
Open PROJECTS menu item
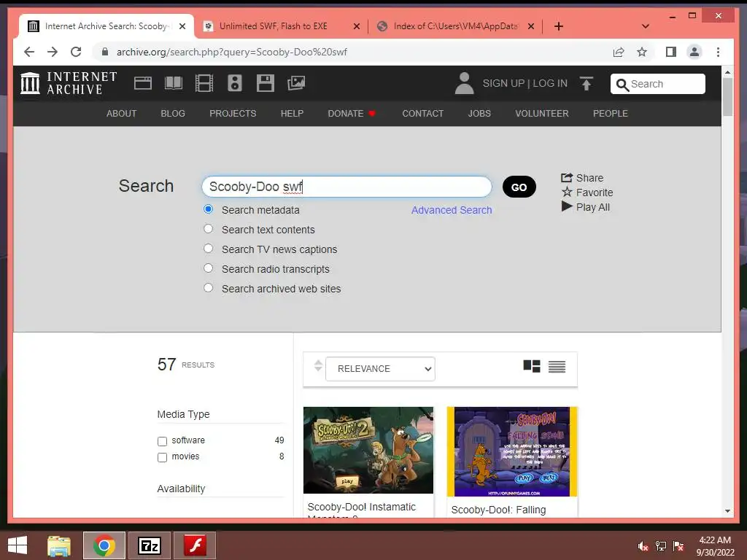[x=233, y=113]
